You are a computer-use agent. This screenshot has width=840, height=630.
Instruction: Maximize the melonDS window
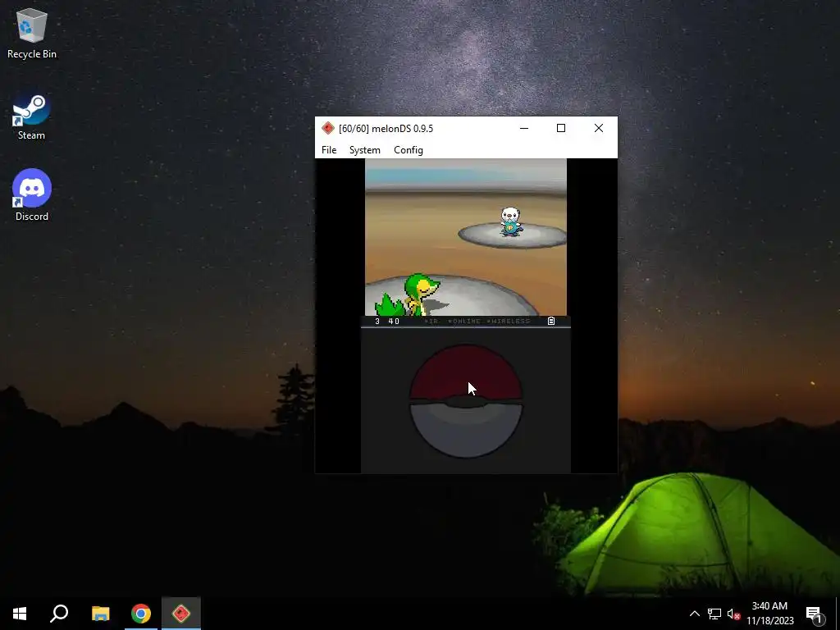561,128
